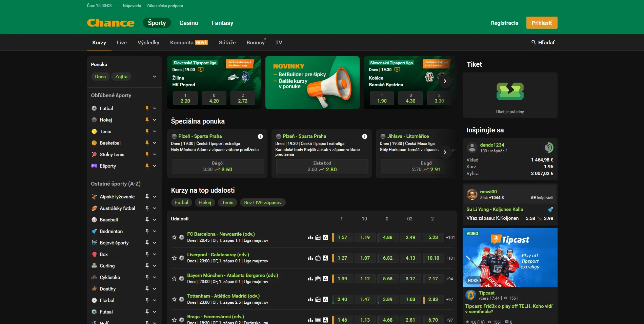Click the Prihlásiť button
This screenshot has height=324, width=644.
pos(541,23)
